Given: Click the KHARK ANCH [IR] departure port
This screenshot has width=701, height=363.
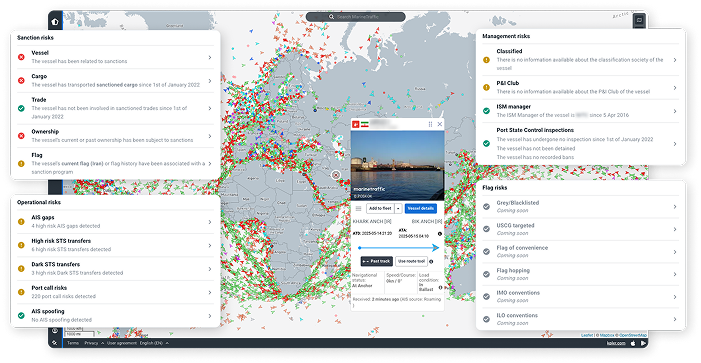Looking at the screenshot, I should [x=372, y=222].
